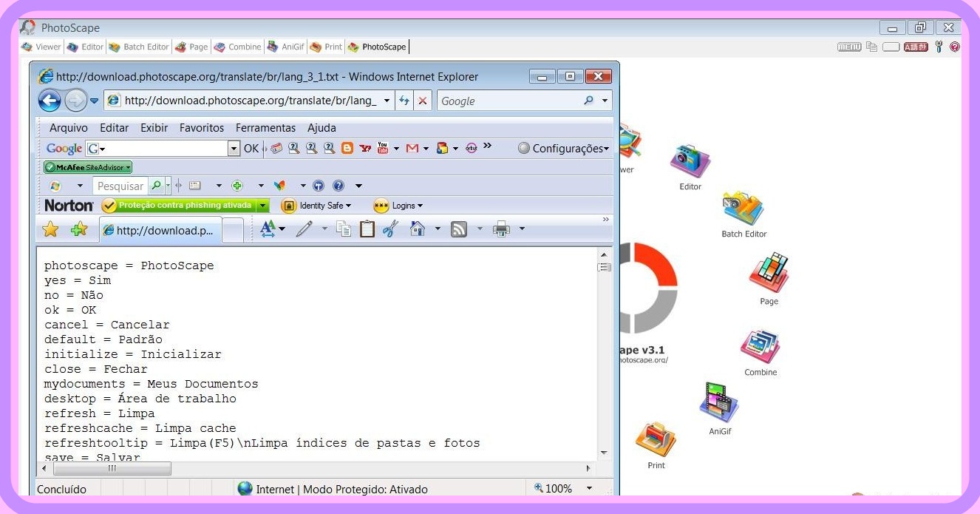Click Internet Explorer's Forward arrow
Viewport: 980px width, 514px height.
coord(76,101)
